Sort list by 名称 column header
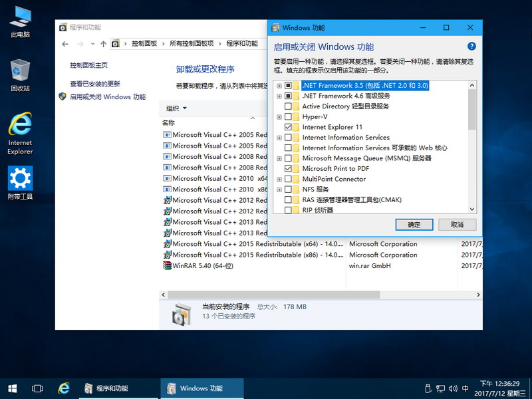Viewport: 532px width, 399px height. (x=168, y=123)
